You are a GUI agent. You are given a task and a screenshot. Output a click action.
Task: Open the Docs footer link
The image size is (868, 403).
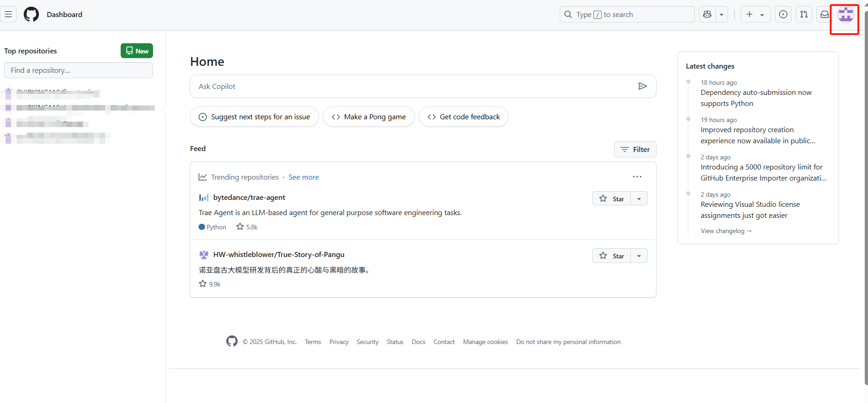[418, 342]
